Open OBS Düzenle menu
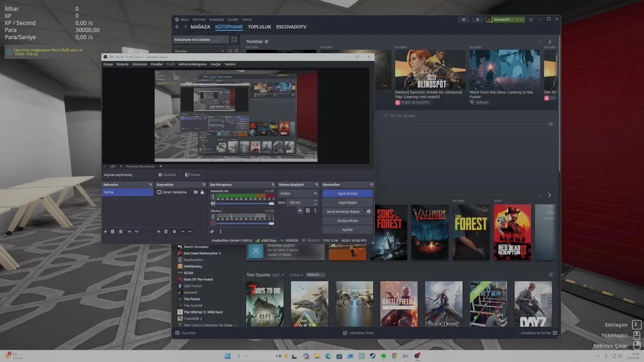This screenshot has width=644, height=362. pos(122,64)
